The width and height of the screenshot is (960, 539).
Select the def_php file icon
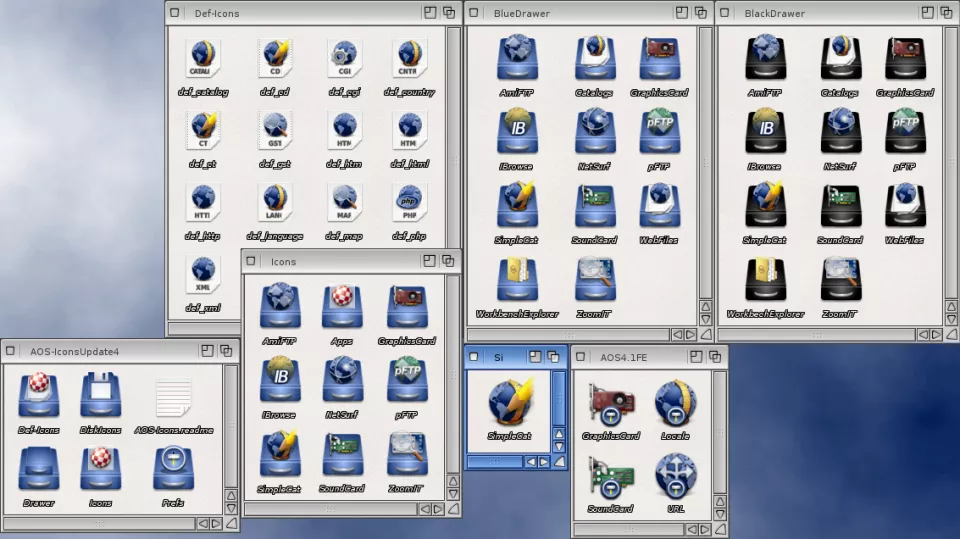tap(408, 204)
